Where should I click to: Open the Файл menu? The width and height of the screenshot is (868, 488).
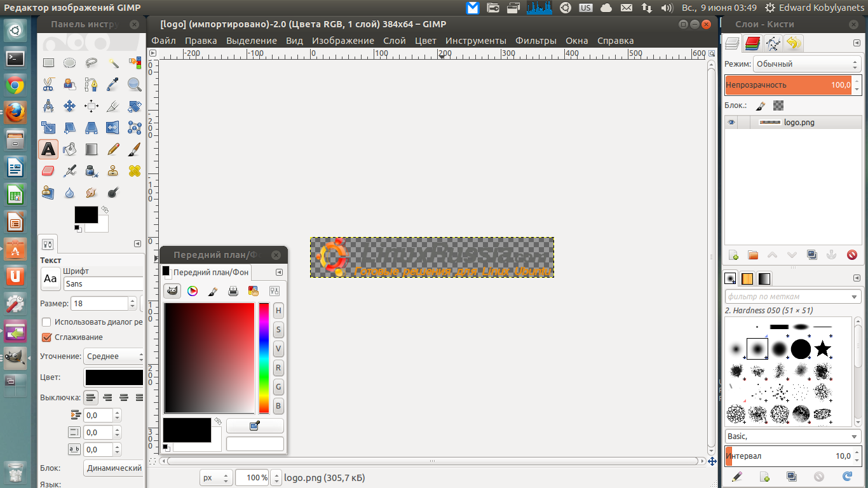point(163,41)
